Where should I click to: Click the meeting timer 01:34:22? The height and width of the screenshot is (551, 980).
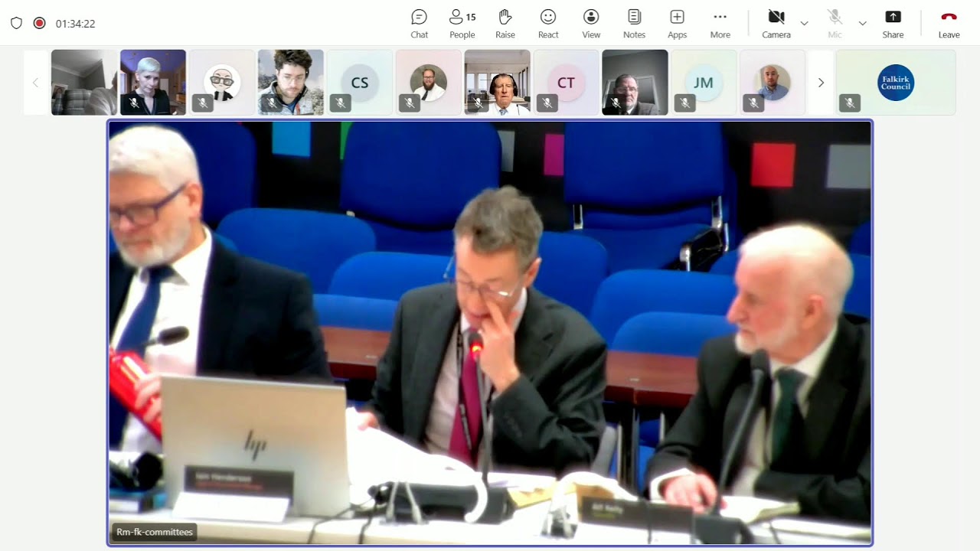(x=75, y=24)
